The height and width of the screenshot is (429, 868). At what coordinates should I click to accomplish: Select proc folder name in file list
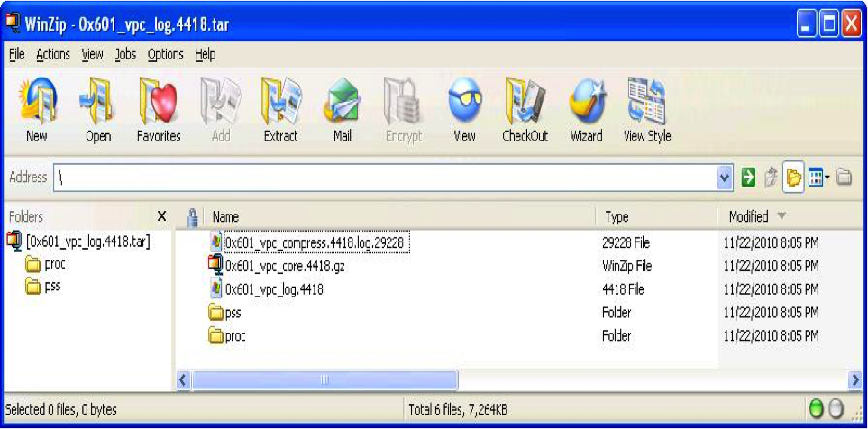(235, 336)
